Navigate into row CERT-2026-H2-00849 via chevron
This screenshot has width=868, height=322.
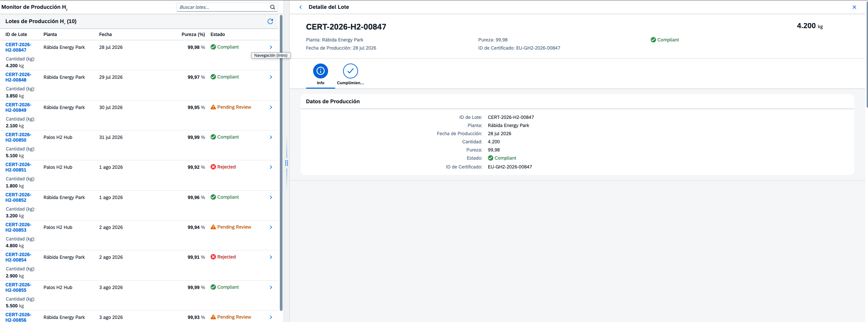coord(271,107)
